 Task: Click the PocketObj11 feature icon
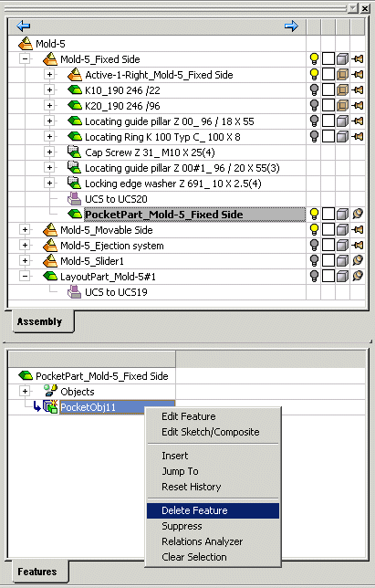(x=50, y=407)
